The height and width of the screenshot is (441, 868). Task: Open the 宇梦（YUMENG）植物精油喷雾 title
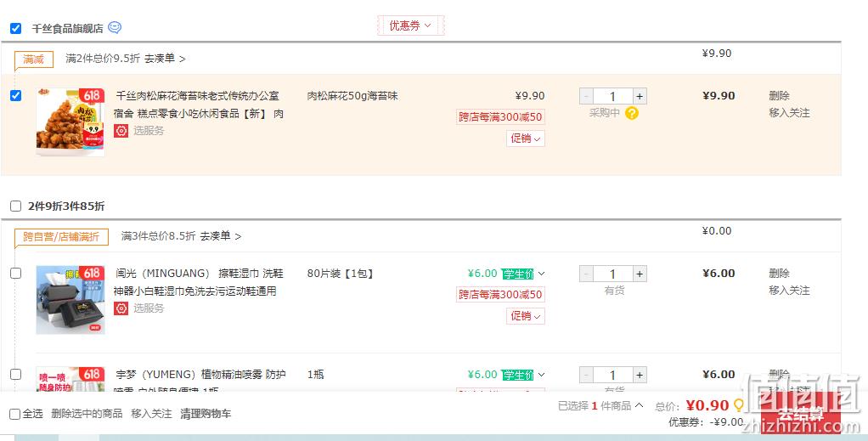200,380
